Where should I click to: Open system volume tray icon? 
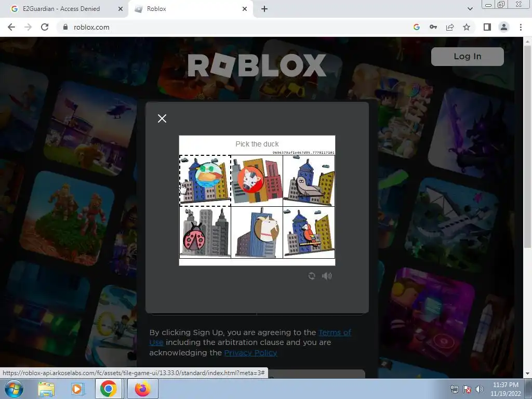pyautogui.click(x=480, y=389)
